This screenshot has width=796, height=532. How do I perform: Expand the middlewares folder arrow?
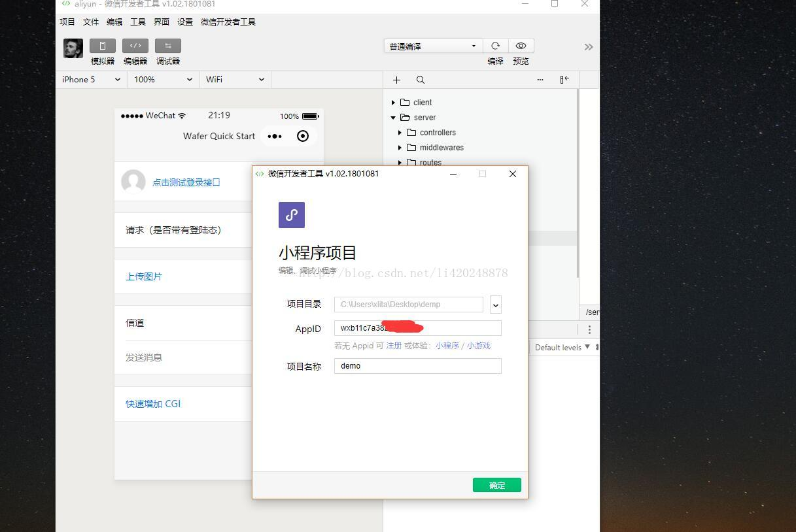(400, 148)
